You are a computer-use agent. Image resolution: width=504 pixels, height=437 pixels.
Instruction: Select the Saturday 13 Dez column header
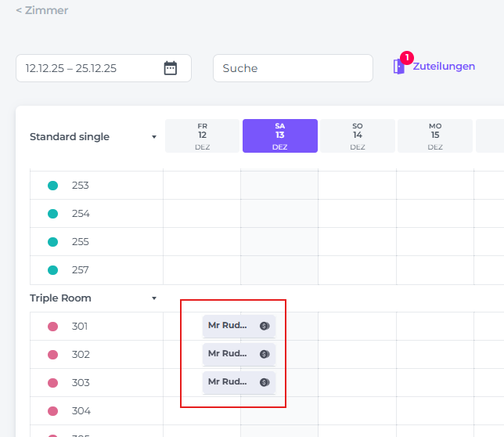pyautogui.click(x=279, y=135)
